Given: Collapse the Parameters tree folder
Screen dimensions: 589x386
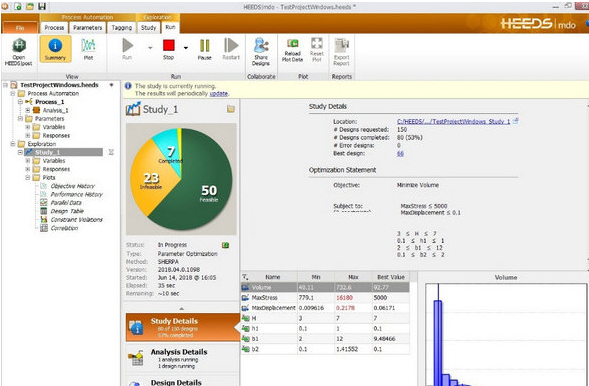Looking at the screenshot, I should click(20, 119).
